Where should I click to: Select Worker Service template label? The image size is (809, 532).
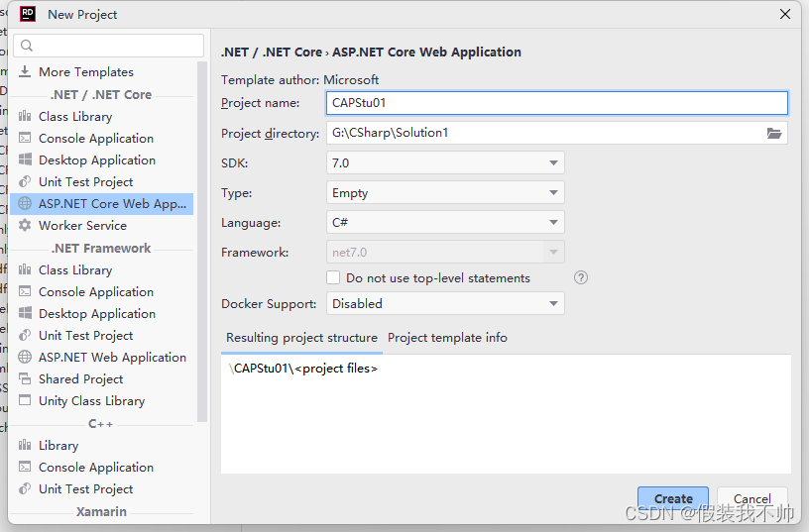(82, 225)
